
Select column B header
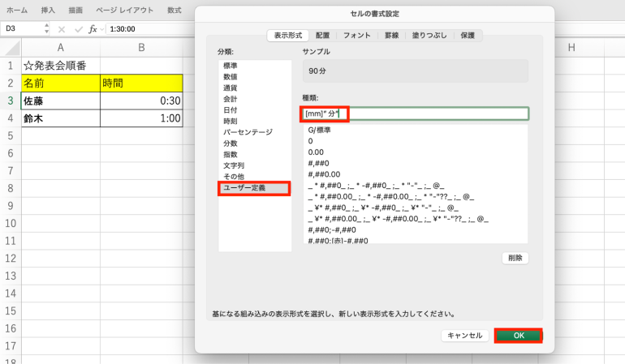[x=141, y=48]
